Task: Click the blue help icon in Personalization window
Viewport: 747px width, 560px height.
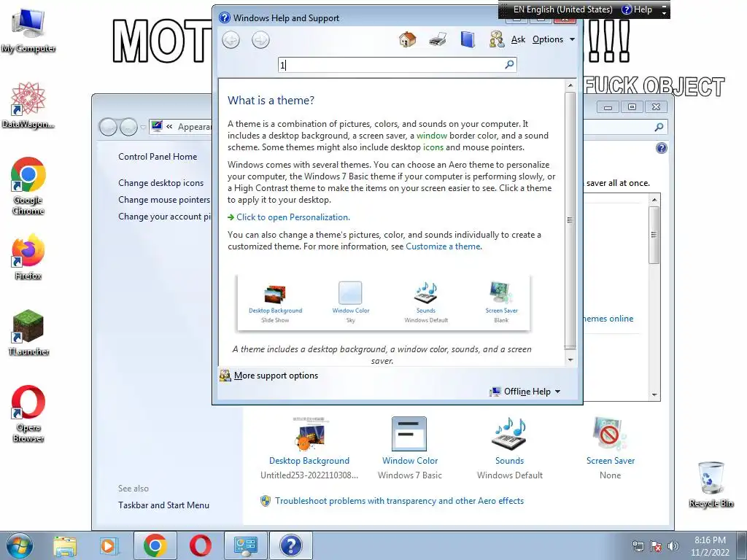Action: (x=661, y=148)
